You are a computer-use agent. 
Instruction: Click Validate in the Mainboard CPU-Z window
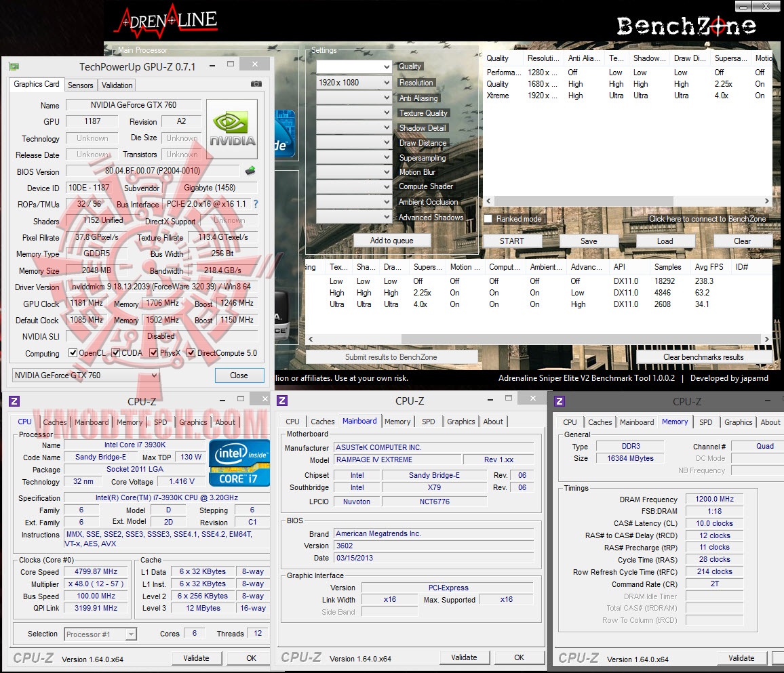pos(464,657)
